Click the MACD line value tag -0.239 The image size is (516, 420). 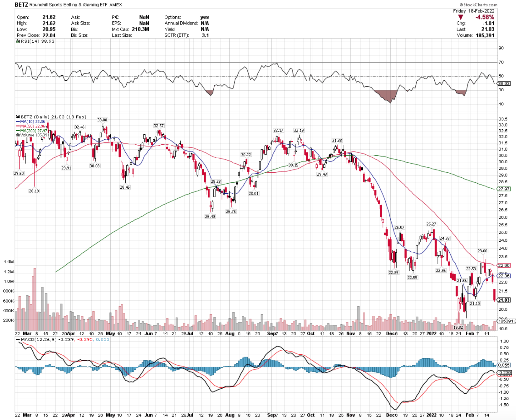coord(504,372)
